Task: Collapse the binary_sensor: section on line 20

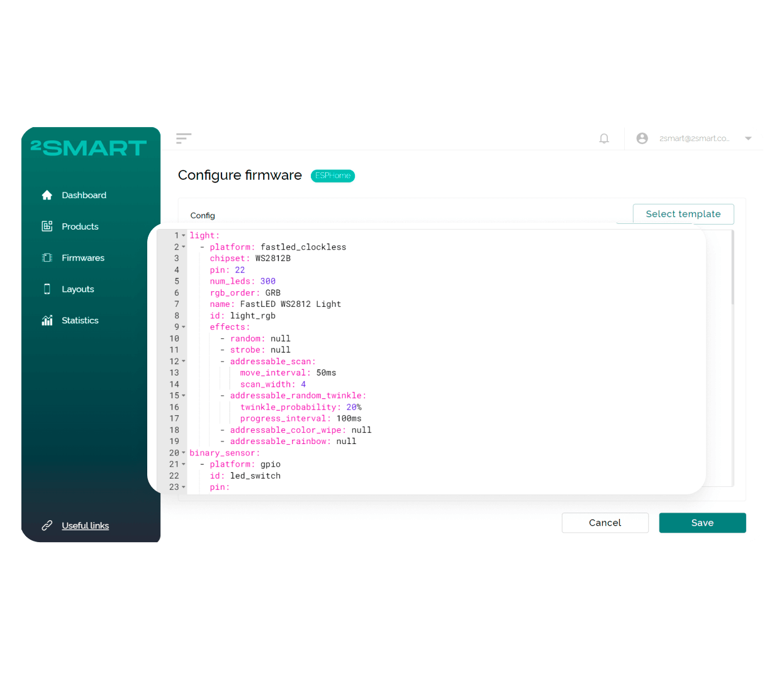Action: pyautogui.click(x=182, y=452)
